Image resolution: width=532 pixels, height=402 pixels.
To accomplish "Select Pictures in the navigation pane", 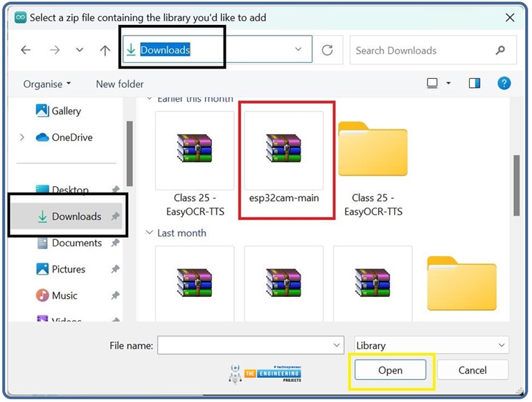I will pos(69,269).
